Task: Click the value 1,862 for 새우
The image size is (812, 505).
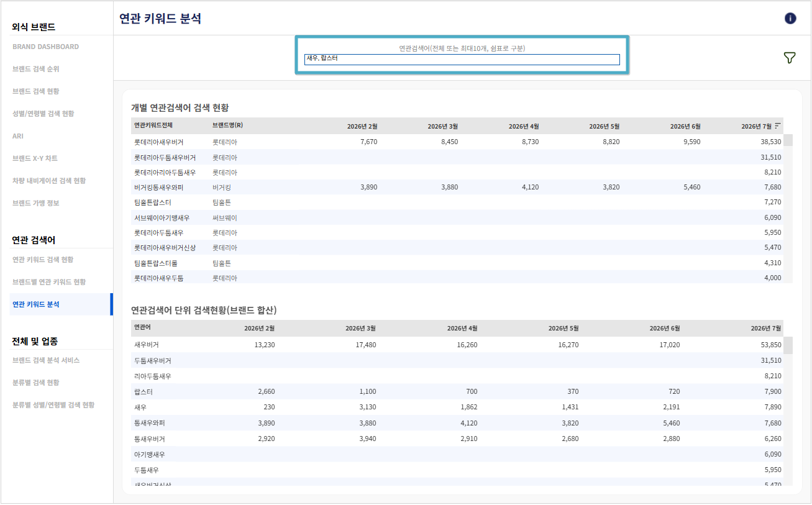Action: (468, 407)
